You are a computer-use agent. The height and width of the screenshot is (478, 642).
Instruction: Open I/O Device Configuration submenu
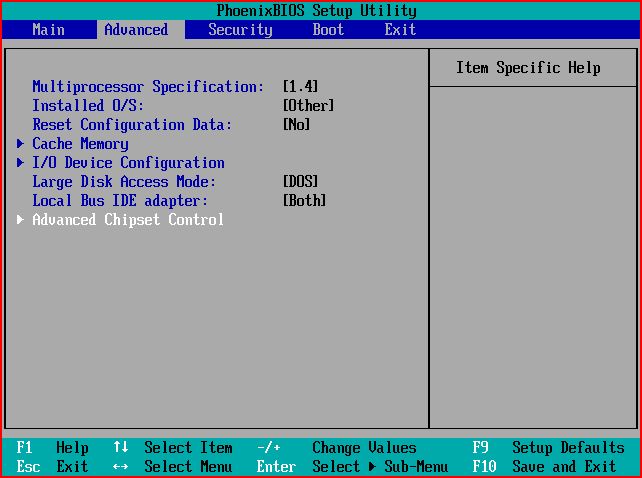(128, 163)
